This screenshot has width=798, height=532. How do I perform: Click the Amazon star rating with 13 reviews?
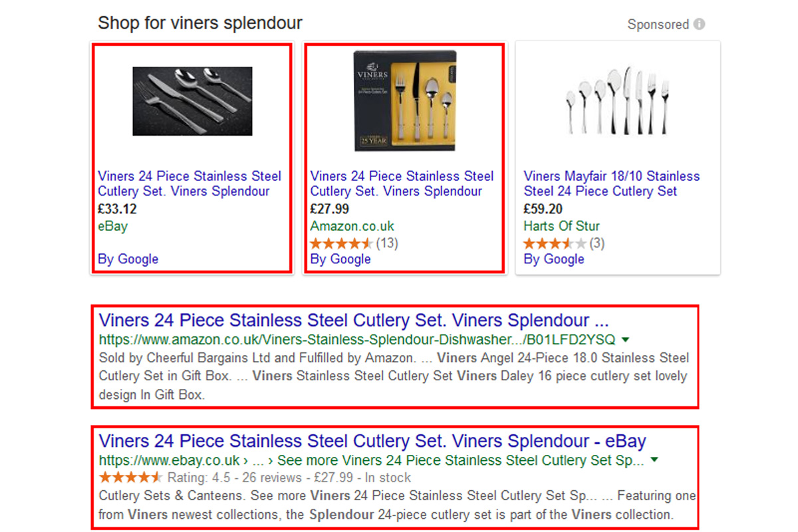tap(354, 243)
